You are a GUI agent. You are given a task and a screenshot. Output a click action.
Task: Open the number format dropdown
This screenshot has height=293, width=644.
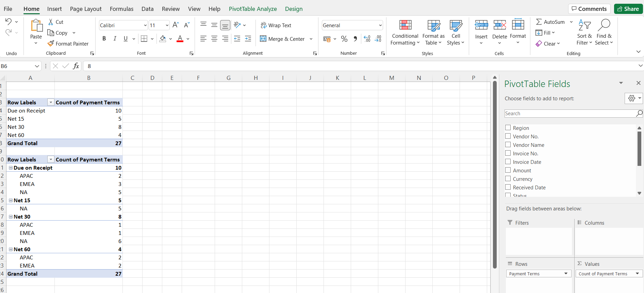tap(380, 25)
